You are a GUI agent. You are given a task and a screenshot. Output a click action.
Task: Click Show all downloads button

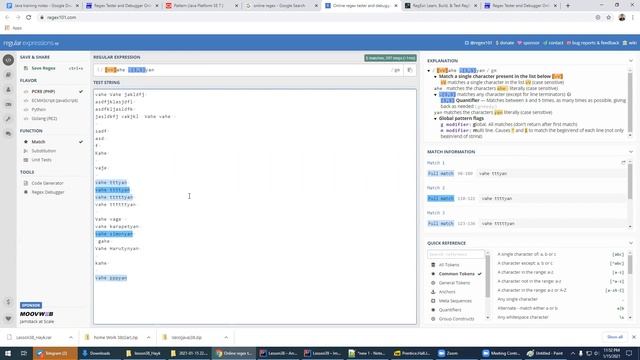click(x=615, y=337)
